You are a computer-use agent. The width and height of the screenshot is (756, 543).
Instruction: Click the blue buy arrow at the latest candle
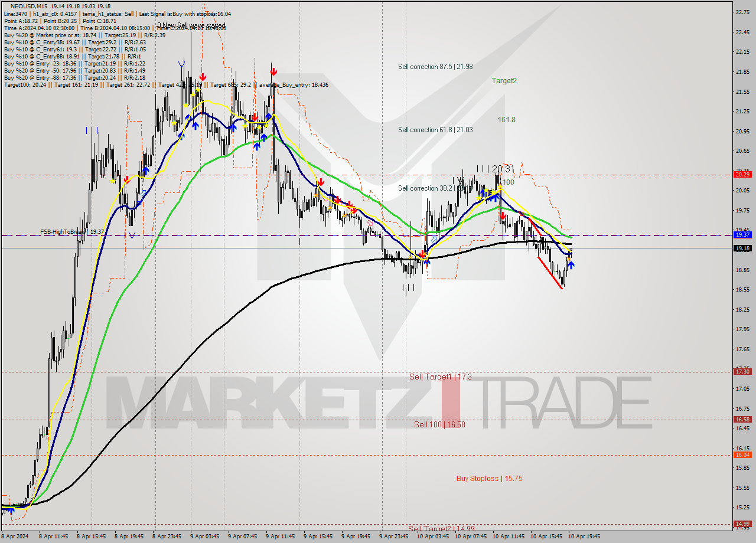(571, 265)
